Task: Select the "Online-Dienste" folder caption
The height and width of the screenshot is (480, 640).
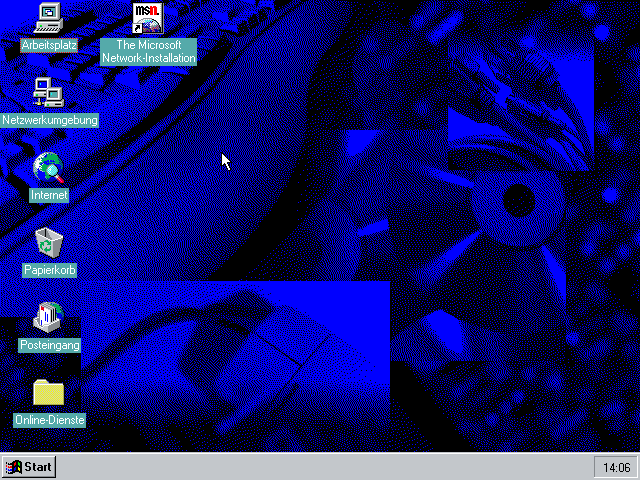Action: [49, 420]
